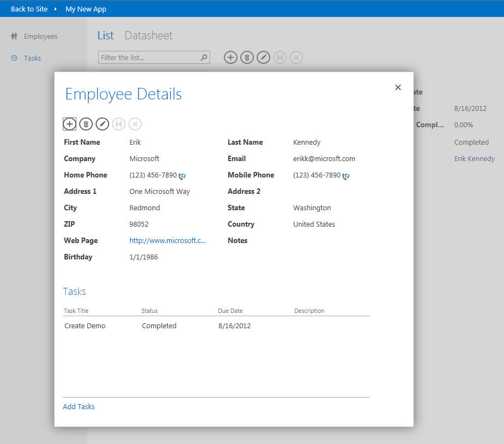Viewport: 504px width, 444px height.
Task: Open the My New App menu item
Action: coord(86,9)
